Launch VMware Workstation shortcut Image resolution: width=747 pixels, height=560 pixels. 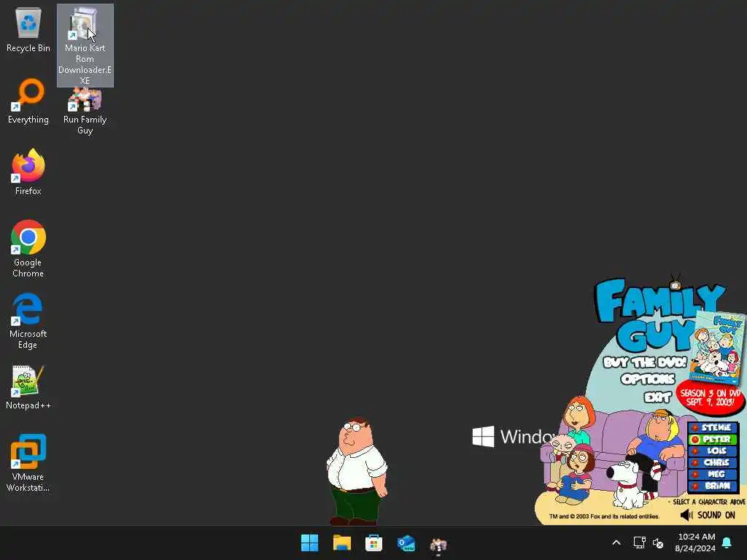point(28,463)
